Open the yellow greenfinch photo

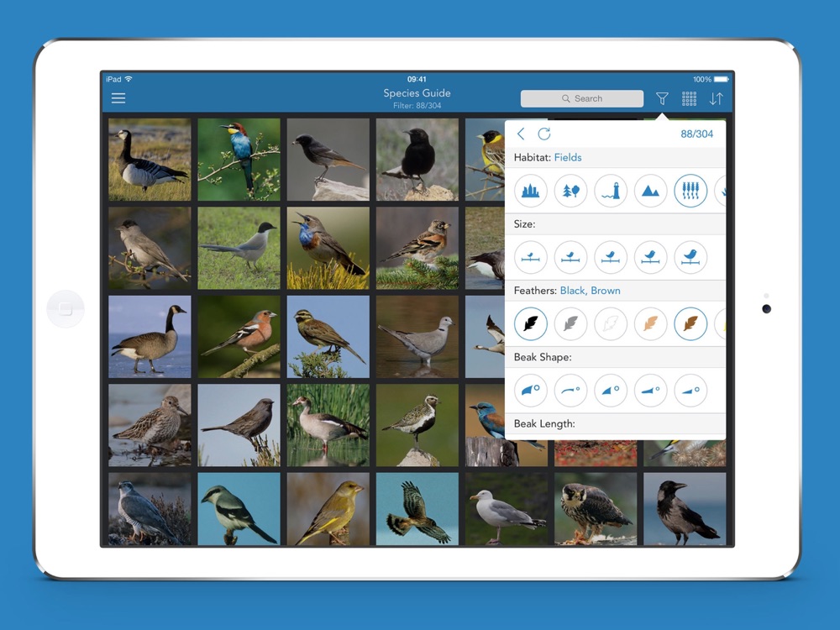coord(328,509)
